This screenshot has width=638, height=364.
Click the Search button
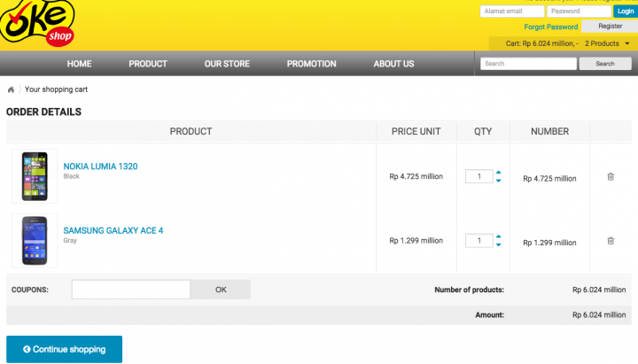pyautogui.click(x=605, y=64)
